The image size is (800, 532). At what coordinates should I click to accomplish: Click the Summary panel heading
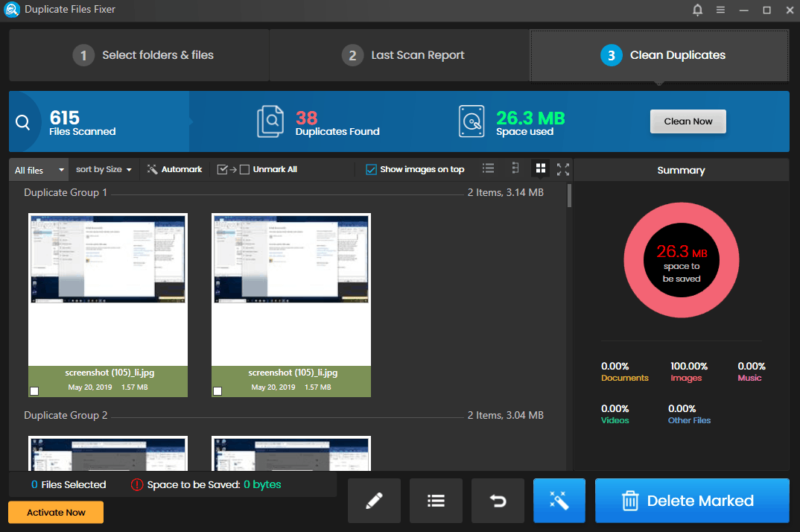681,170
